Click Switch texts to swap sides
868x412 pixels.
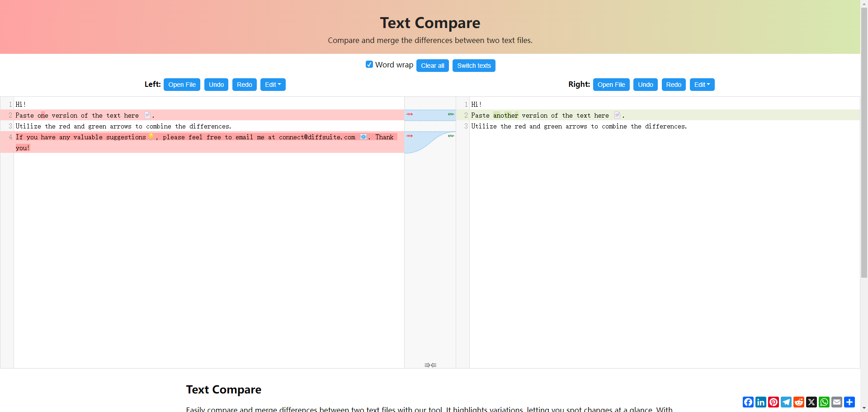[x=473, y=65]
